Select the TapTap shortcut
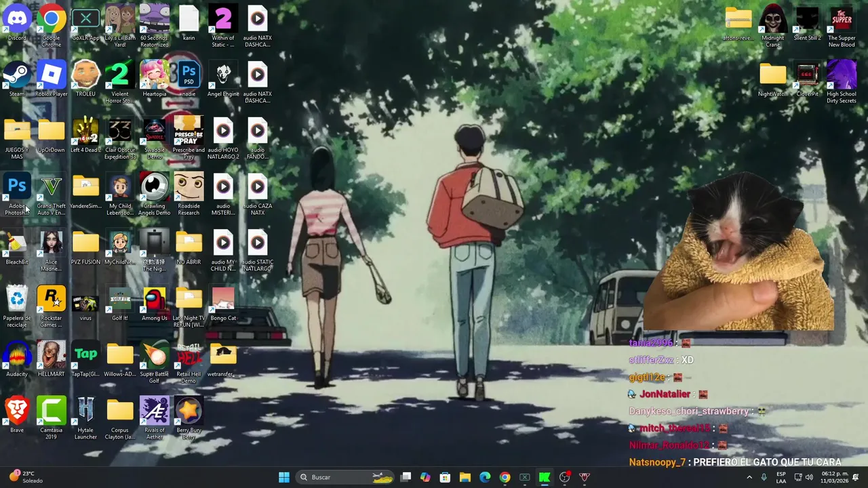Image resolution: width=868 pixels, height=488 pixels. point(85,359)
